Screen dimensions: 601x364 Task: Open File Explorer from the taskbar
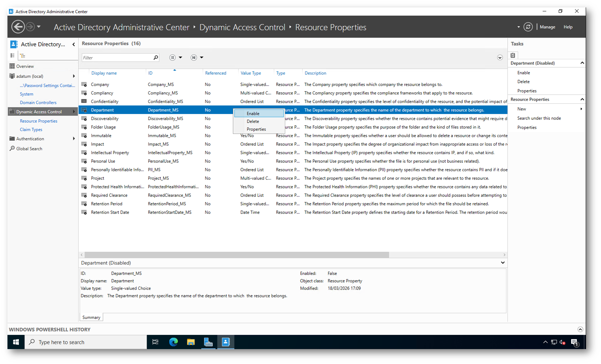click(x=191, y=342)
